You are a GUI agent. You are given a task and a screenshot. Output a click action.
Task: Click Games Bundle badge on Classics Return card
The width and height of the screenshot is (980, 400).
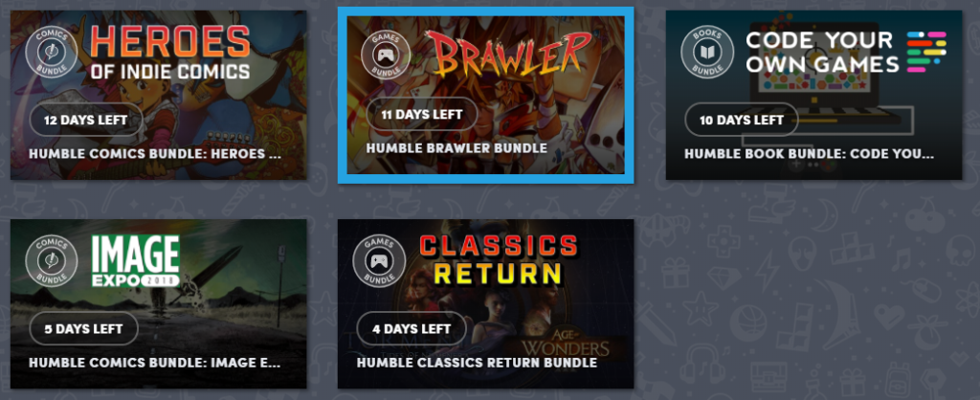click(x=379, y=260)
